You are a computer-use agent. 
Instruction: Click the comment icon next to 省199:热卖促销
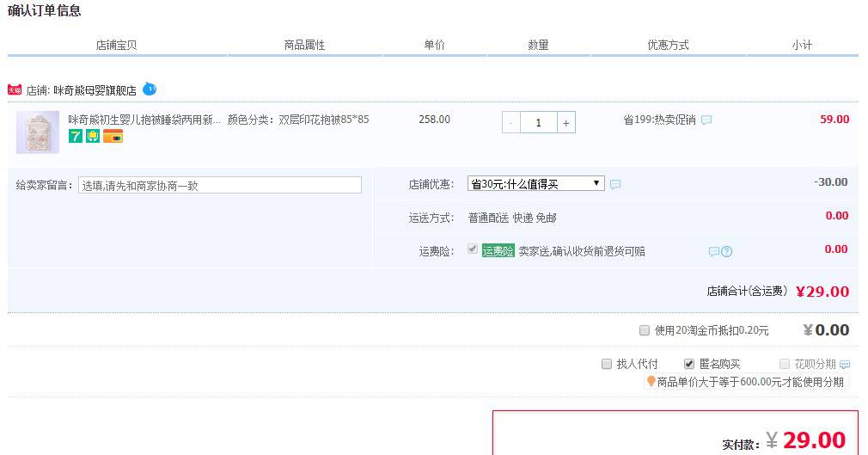pyautogui.click(x=706, y=120)
